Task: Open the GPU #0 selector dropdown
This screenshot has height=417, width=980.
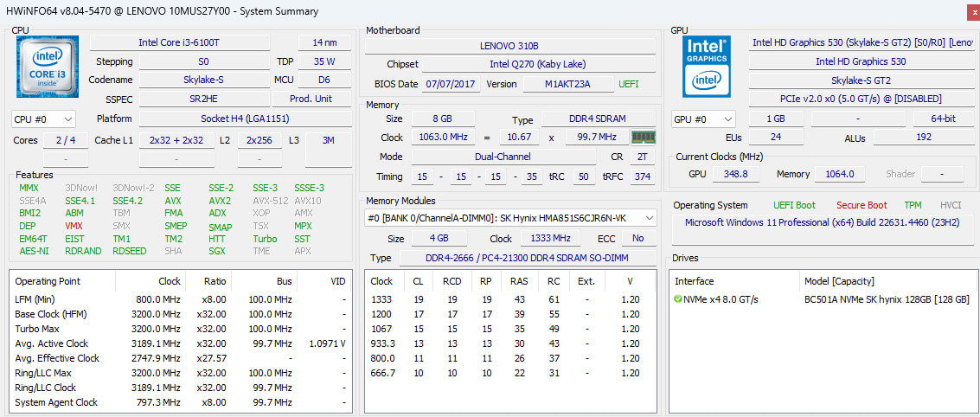Action: pos(704,119)
